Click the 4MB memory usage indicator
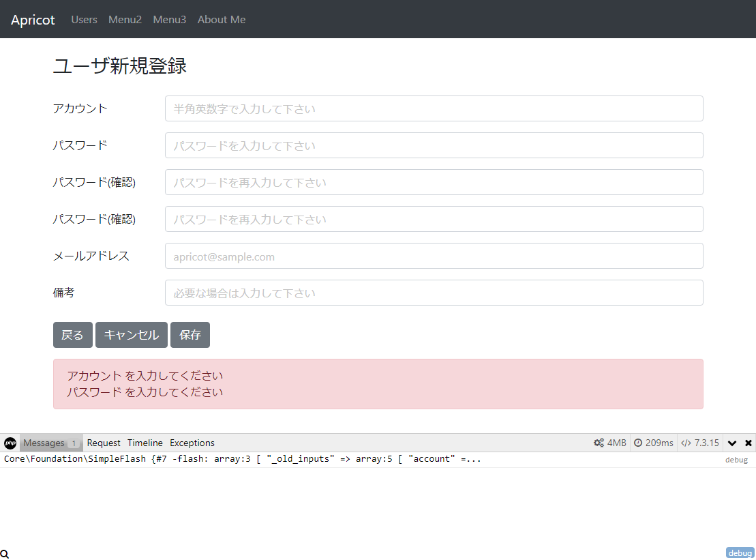Image resolution: width=756 pixels, height=560 pixels. tap(609, 443)
